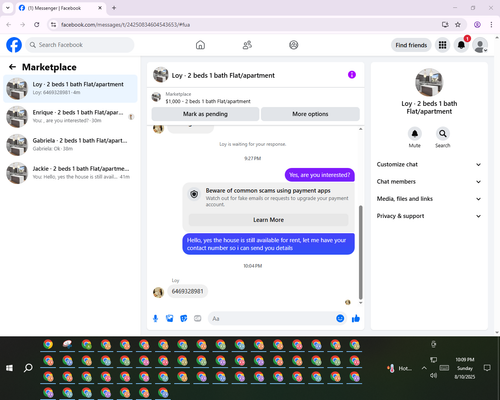
Task: Open the Windows notification center icon
Action: click(487, 368)
